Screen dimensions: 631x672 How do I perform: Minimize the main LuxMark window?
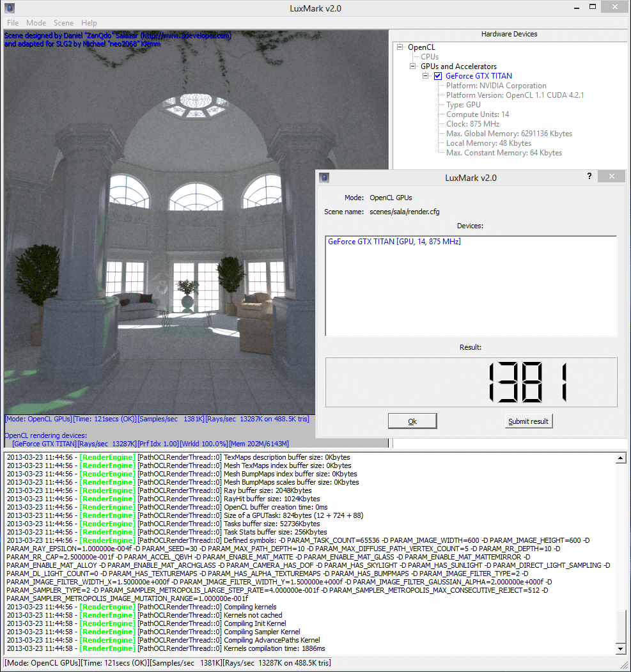(x=577, y=7)
